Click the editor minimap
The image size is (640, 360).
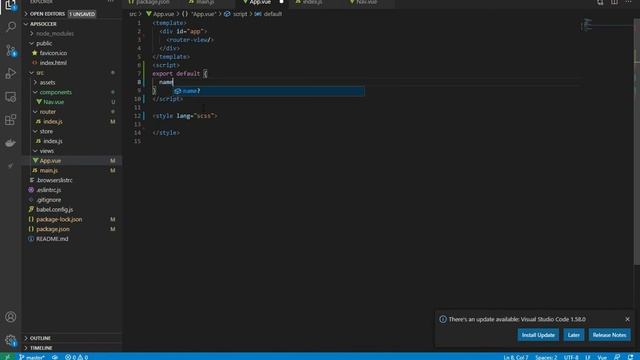click(607, 25)
